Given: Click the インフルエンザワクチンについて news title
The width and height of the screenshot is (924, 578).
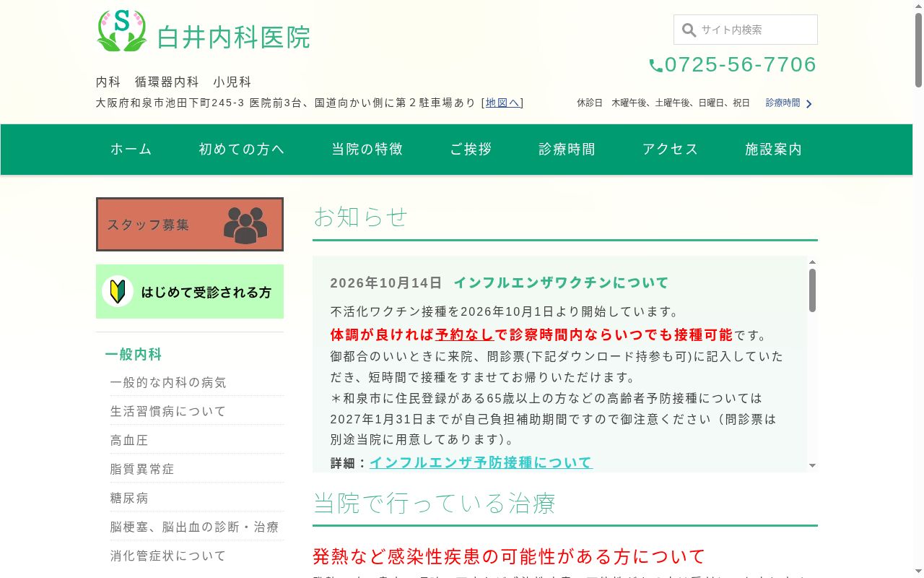Looking at the screenshot, I should [x=561, y=282].
